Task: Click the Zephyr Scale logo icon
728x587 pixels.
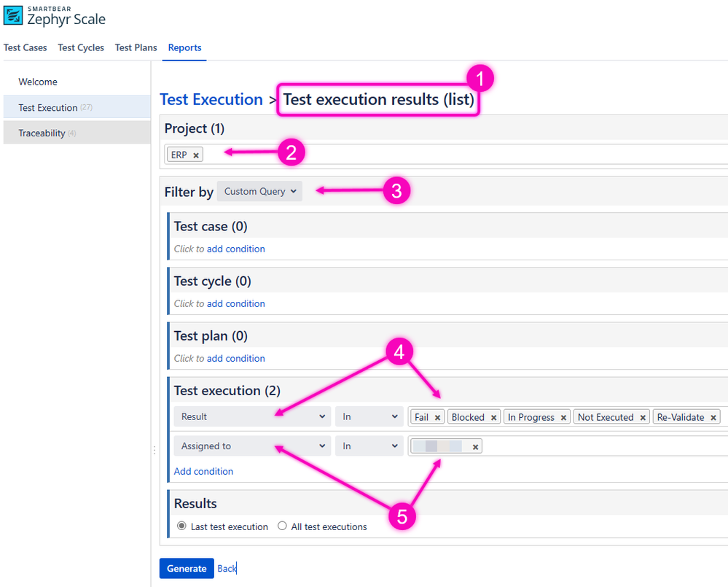Action: pos(13,14)
